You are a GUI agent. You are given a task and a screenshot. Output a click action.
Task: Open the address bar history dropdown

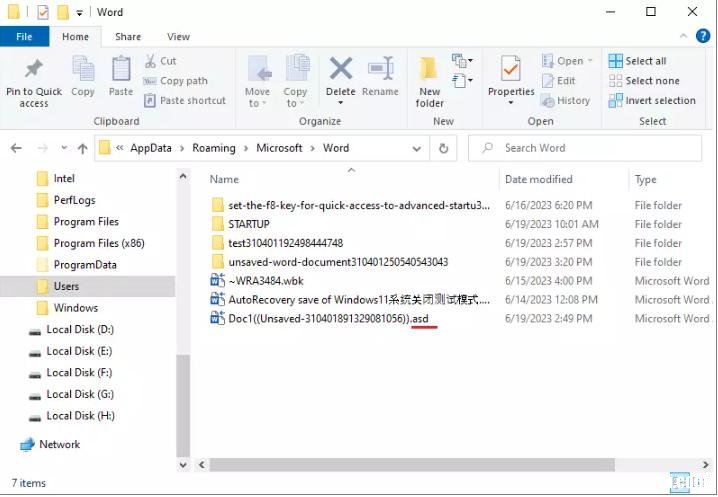coord(417,148)
